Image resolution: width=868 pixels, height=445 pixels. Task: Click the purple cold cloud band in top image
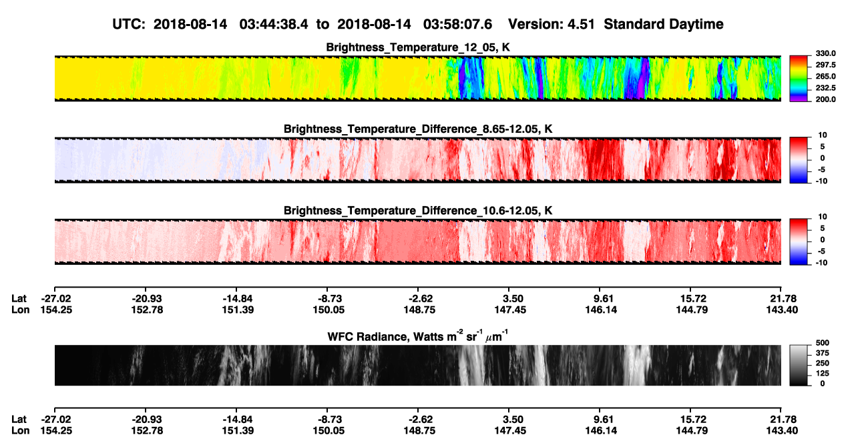tap(642, 78)
